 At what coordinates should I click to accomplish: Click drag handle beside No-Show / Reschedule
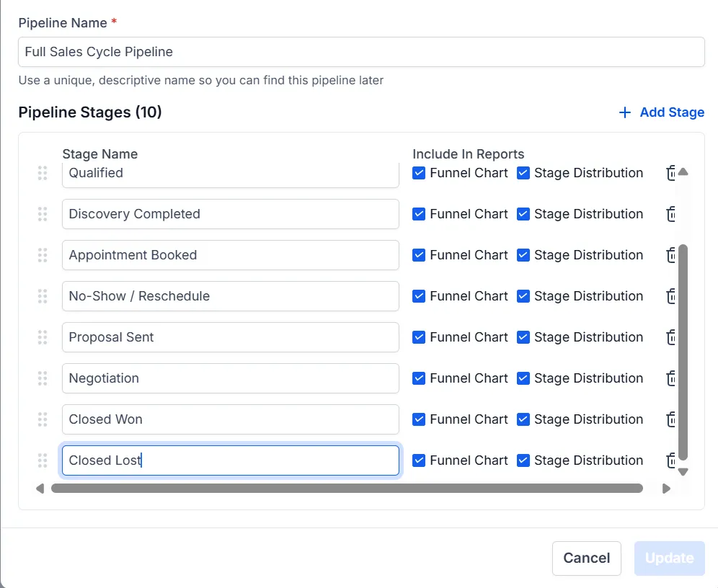[x=43, y=296]
